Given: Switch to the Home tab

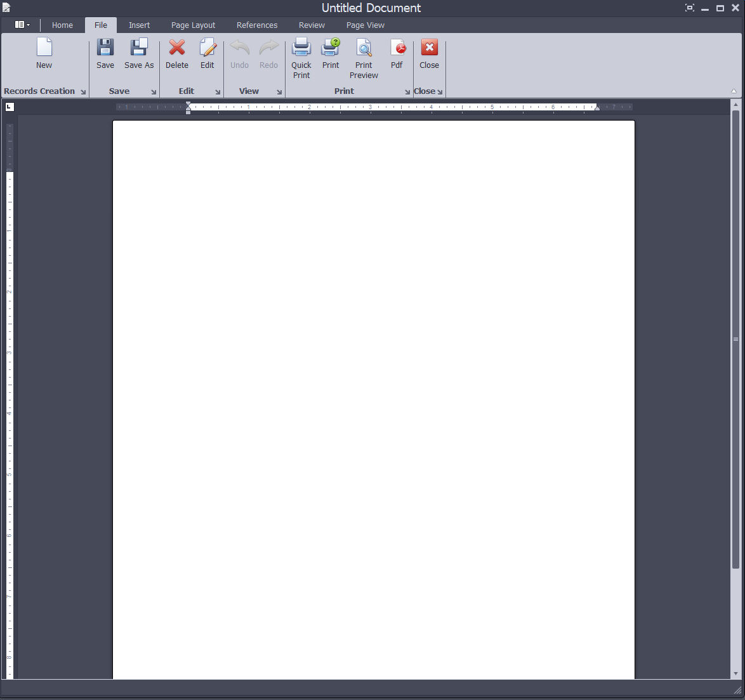Looking at the screenshot, I should click(62, 25).
